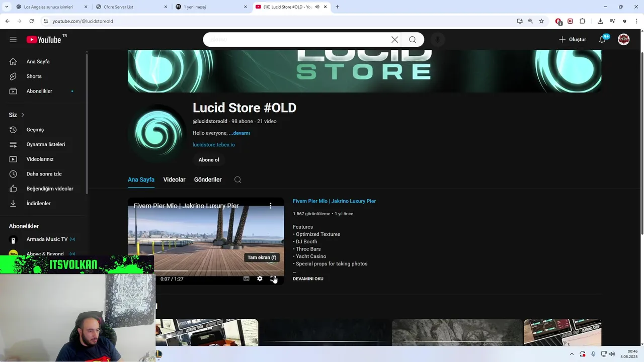Select the channel Gönderiler tab

[208, 180]
